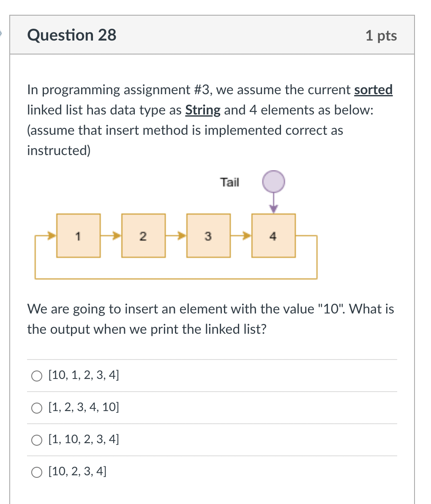Click the answer text [1, 2, 3, 4, 10]
The width and height of the screenshot is (431, 504).
click(x=84, y=407)
